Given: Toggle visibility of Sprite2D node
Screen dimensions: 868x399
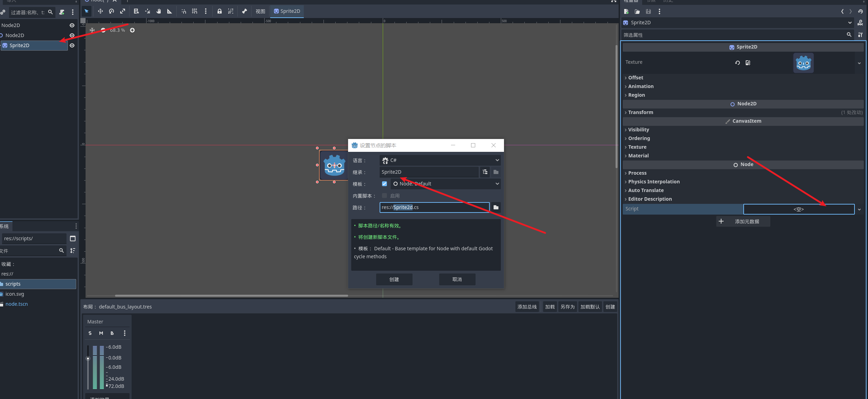Looking at the screenshot, I should [x=72, y=45].
